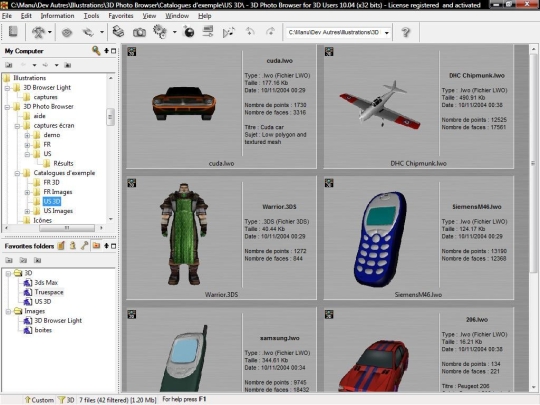This screenshot has width=540, height=405.
Task: Click the play with music note icon
Action: coord(228,32)
